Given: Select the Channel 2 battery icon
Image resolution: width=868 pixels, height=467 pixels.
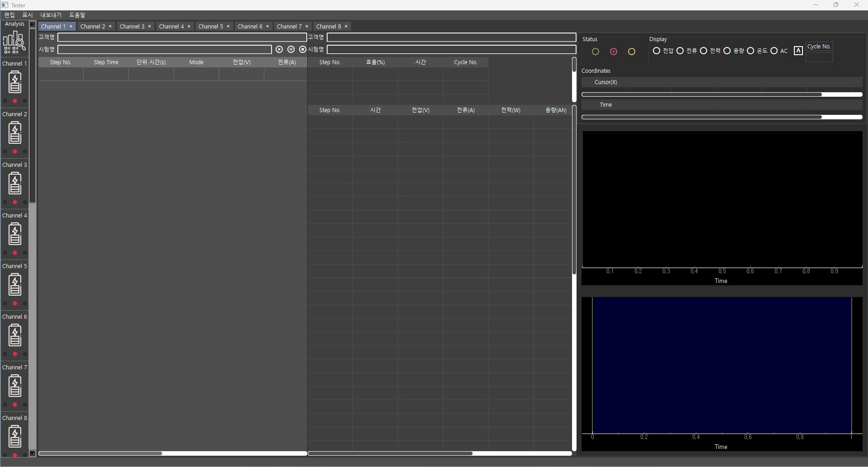Looking at the screenshot, I should pos(15,133).
